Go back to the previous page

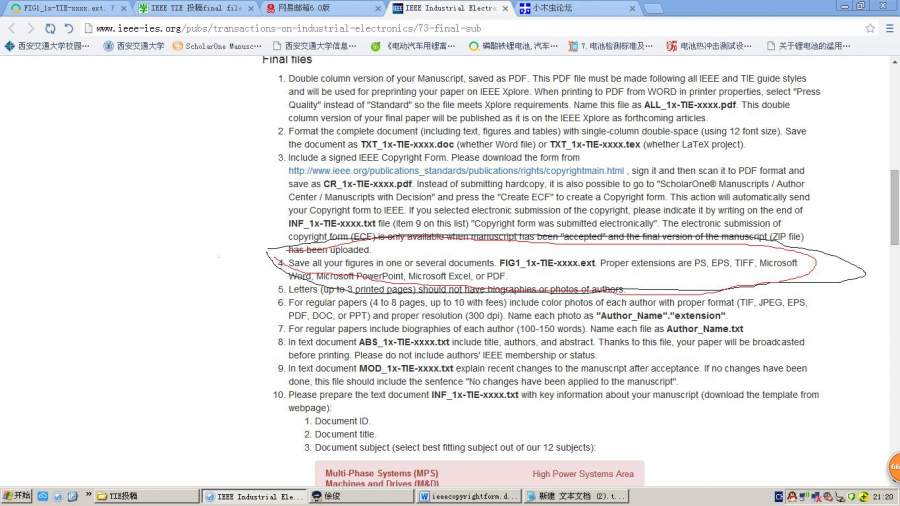tap(12, 28)
